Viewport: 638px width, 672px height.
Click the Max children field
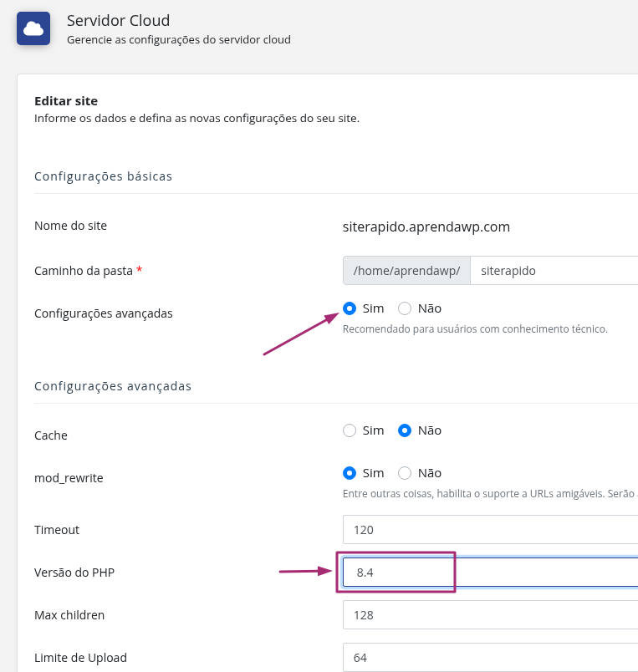click(491, 615)
